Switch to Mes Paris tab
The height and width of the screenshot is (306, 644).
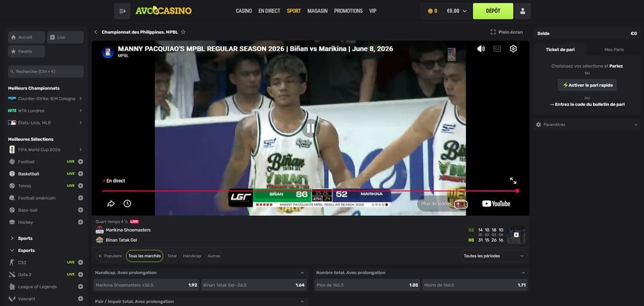pyautogui.click(x=614, y=49)
